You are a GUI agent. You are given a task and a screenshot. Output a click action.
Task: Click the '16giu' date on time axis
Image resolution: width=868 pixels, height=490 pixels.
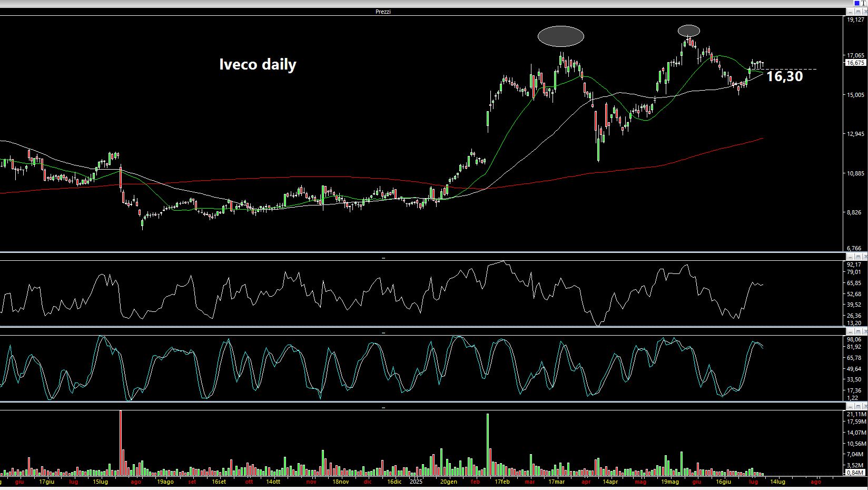(x=723, y=482)
